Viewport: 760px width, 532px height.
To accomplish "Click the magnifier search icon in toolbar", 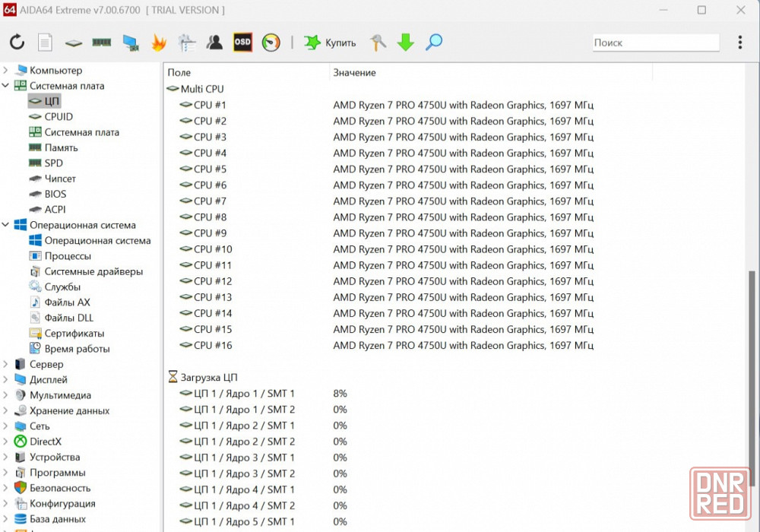I will click(434, 43).
